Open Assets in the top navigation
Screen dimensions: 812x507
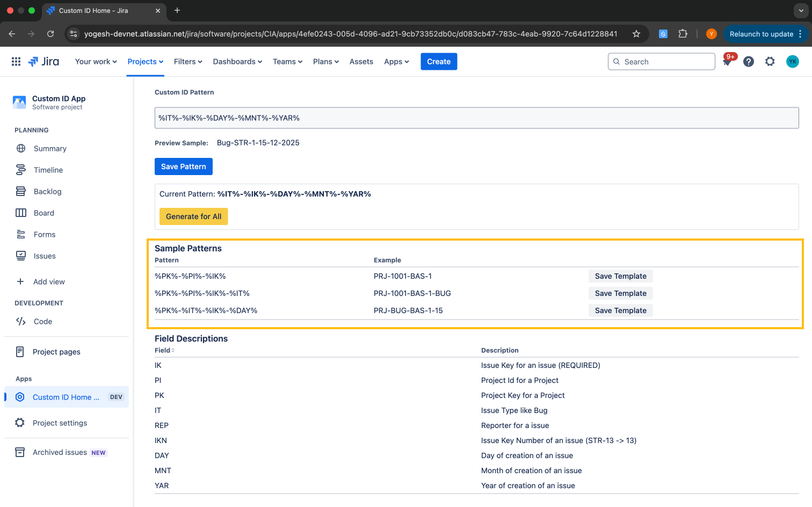[x=361, y=62]
